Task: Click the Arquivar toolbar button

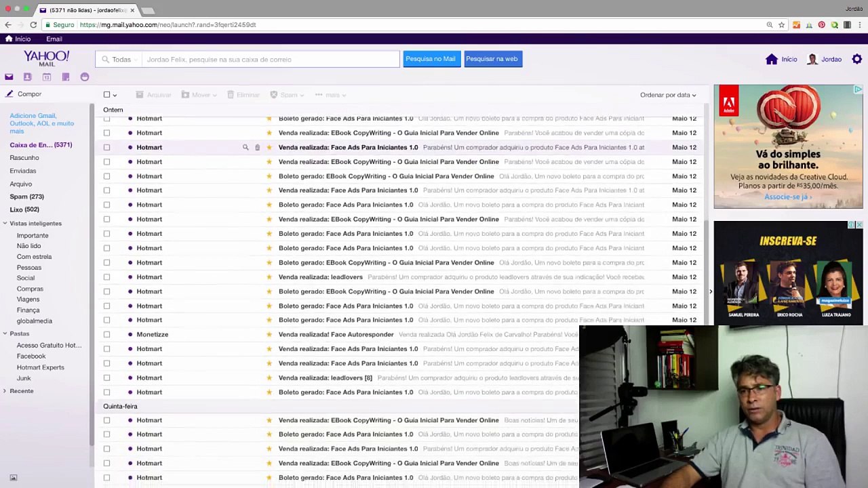Action: coord(154,95)
